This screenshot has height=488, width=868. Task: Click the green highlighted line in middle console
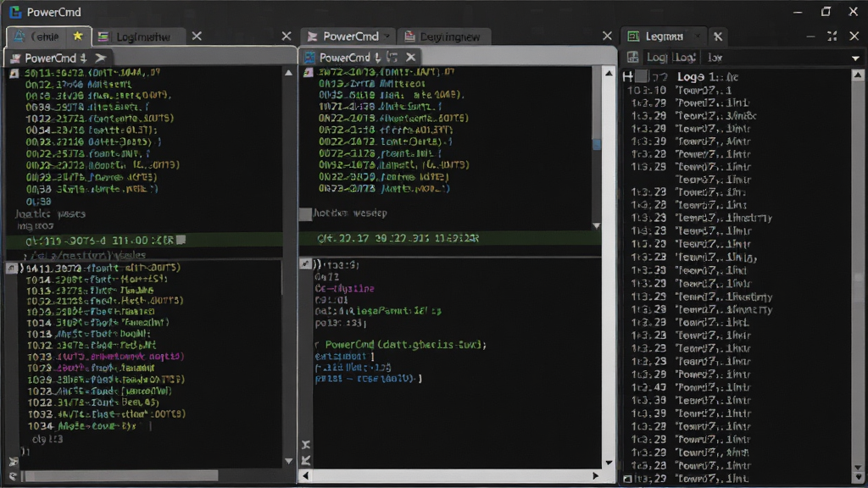[449, 238]
